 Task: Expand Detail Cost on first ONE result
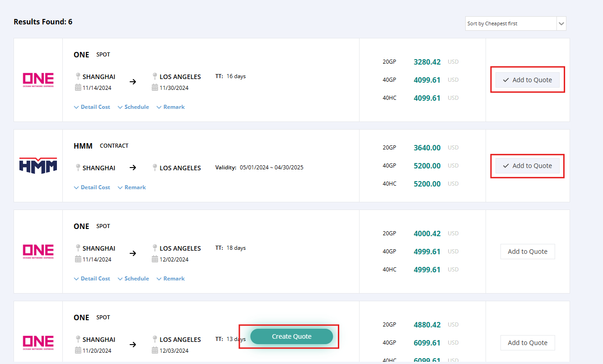coord(92,107)
